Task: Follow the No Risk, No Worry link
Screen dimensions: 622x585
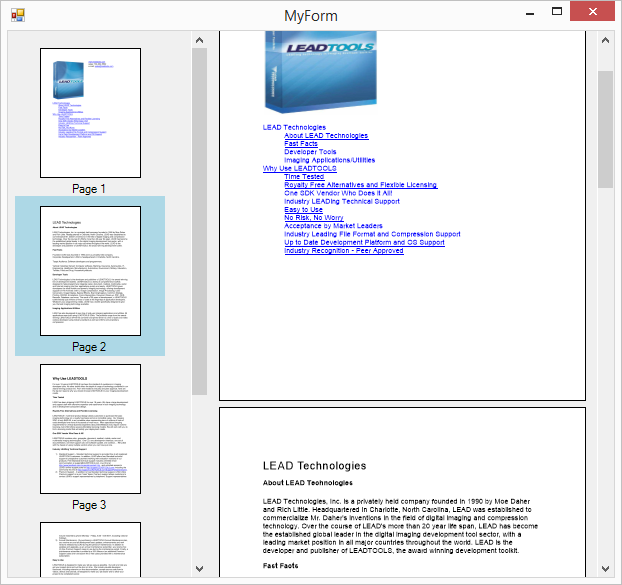Action: click(314, 218)
